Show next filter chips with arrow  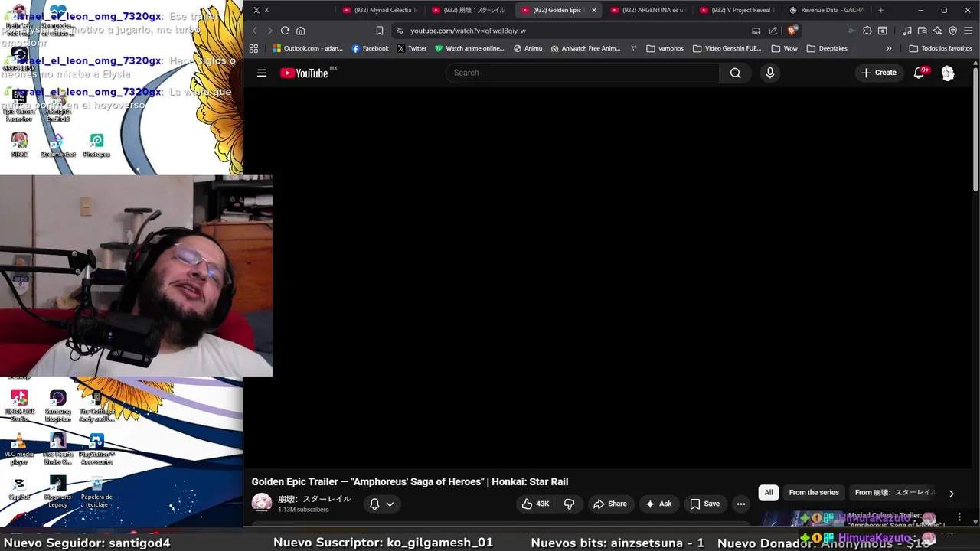[951, 494]
